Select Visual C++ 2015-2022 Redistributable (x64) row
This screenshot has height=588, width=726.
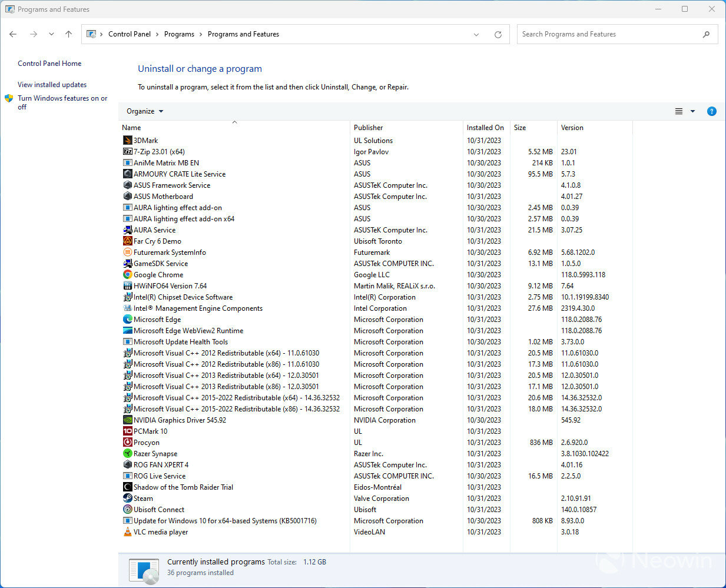pyautogui.click(x=377, y=397)
